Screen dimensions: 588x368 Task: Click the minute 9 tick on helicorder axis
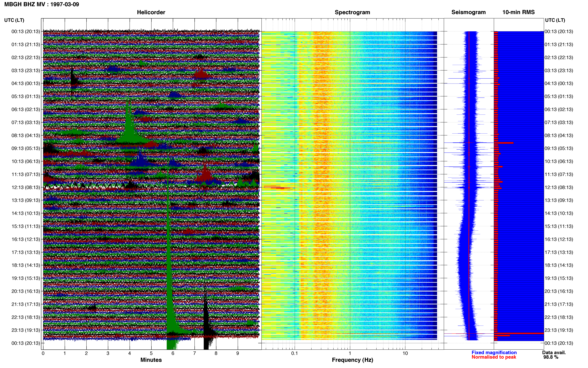point(238,353)
